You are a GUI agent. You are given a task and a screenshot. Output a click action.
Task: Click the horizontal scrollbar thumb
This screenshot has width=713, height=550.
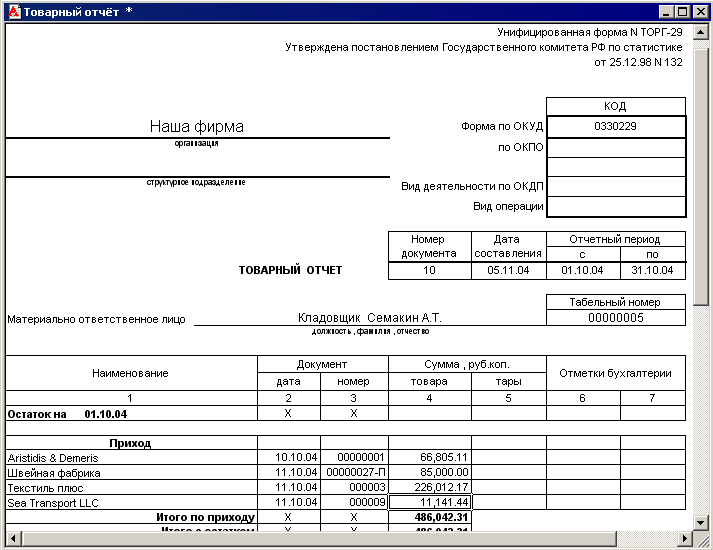(x=318, y=539)
